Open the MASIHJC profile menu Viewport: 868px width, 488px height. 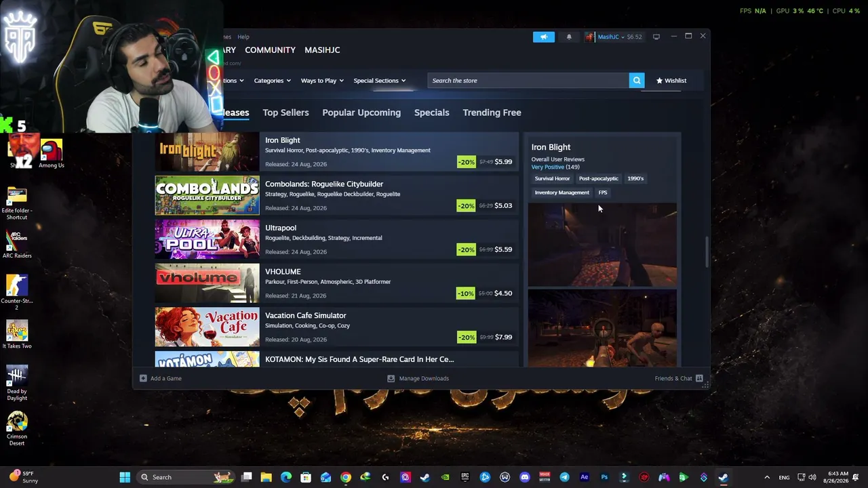click(322, 50)
